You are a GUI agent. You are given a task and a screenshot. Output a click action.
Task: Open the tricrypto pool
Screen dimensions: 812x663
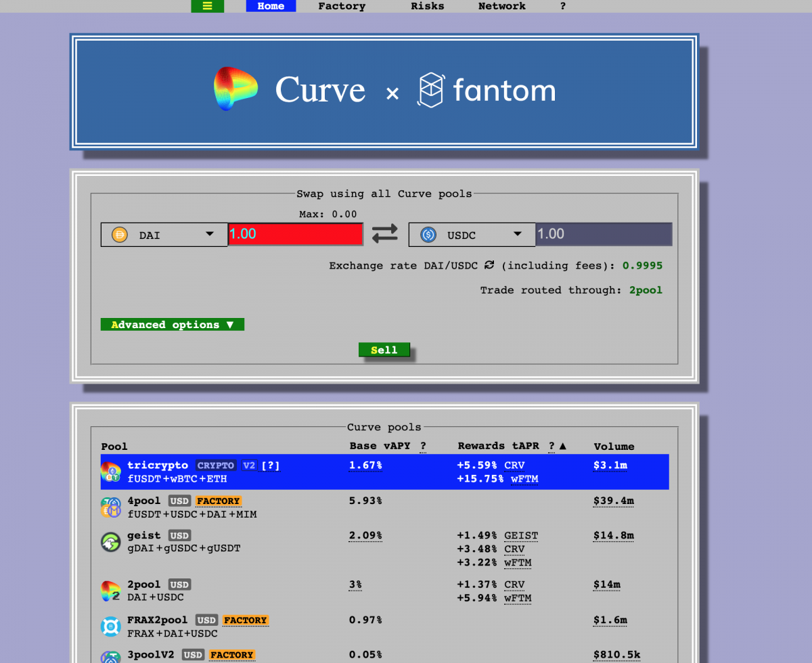tap(384, 472)
